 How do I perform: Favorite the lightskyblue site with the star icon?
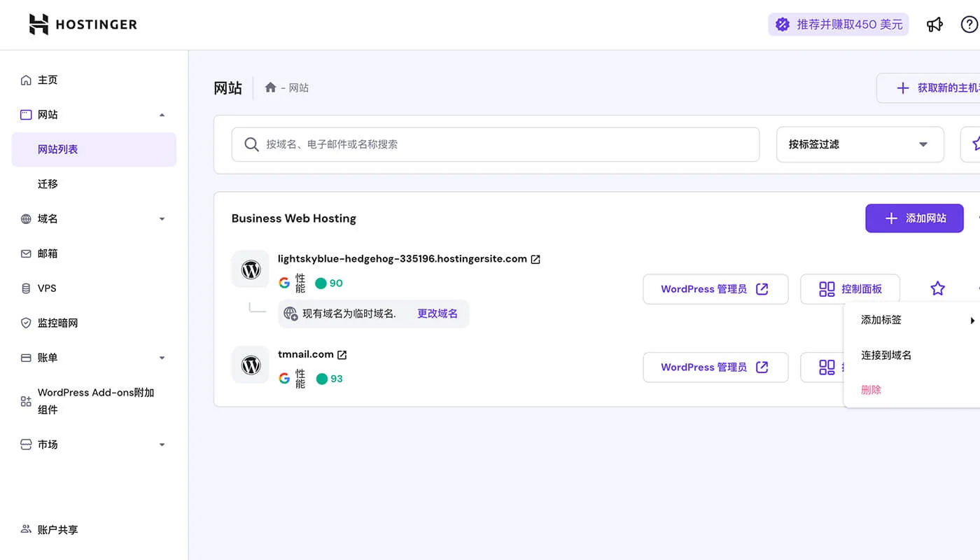[x=938, y=288]
